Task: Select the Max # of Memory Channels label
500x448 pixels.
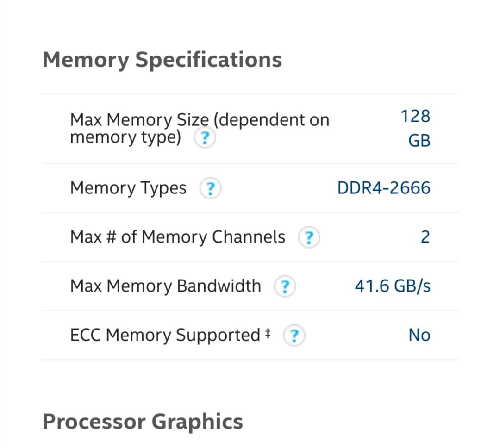Action: click(178, 237)
